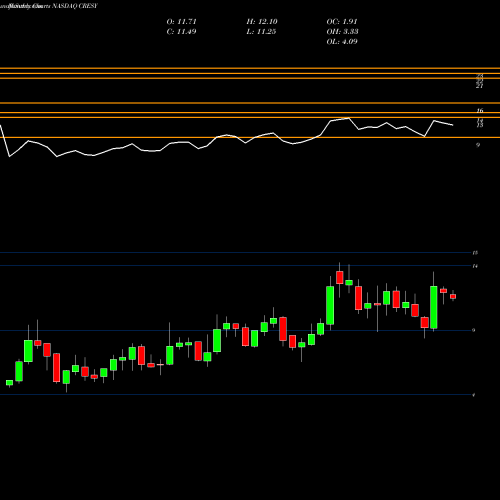Image resolution: width=500 pixels, height=500 pixels.
Task: Click the '15' label on candlestick axis
Action: [475, 253]
